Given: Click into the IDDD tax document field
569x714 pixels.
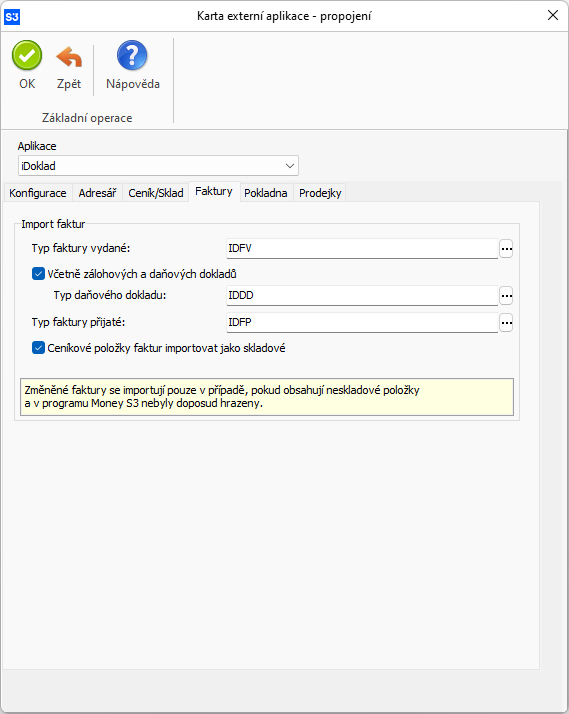Looking at the screenshot, I should click(362, 296).
